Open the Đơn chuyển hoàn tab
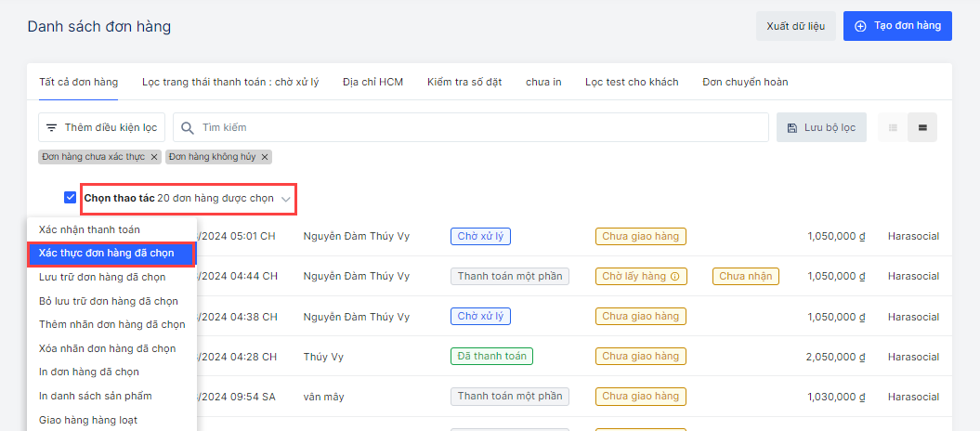The width and height of the screenshot is (980, 431). (745, 82)
